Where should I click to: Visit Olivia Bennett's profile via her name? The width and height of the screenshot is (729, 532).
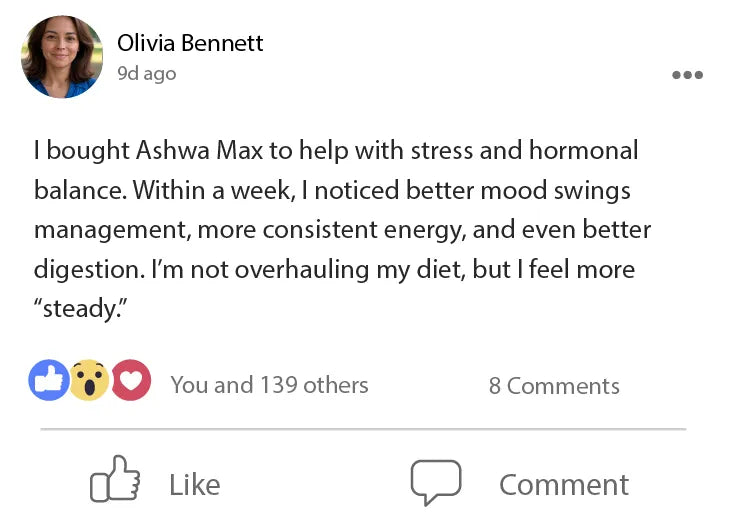point(190,43)
